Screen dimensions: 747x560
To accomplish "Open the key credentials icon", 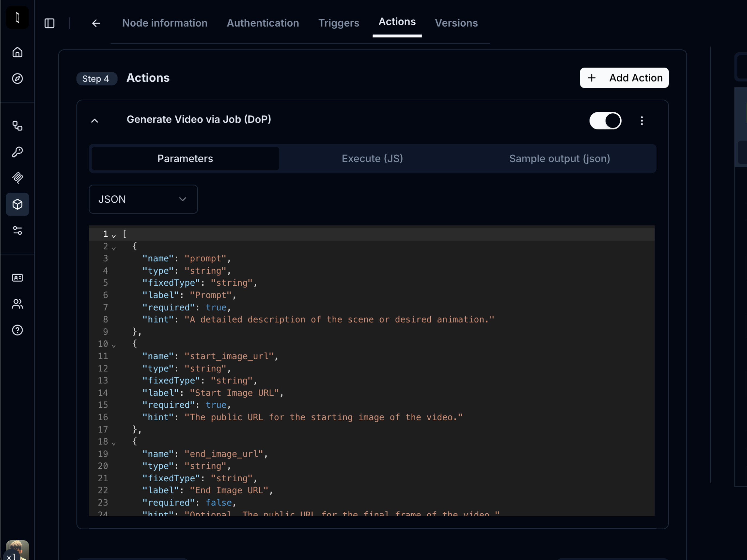I will (x=17, y=152).
